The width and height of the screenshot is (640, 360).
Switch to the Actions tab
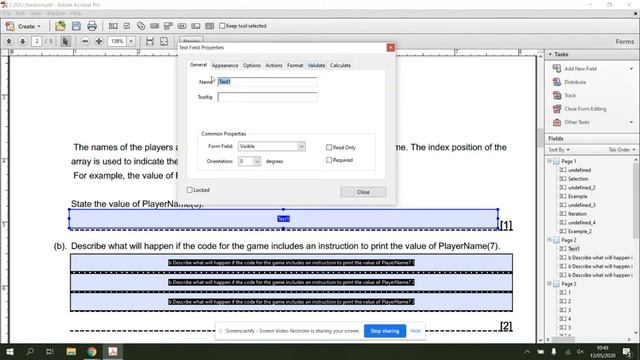click(x=274, y=65)
